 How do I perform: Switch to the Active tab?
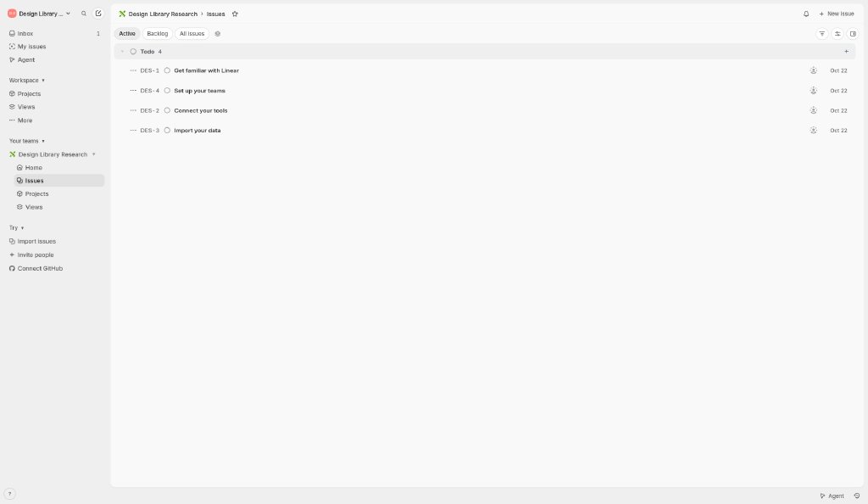point(127,34)
